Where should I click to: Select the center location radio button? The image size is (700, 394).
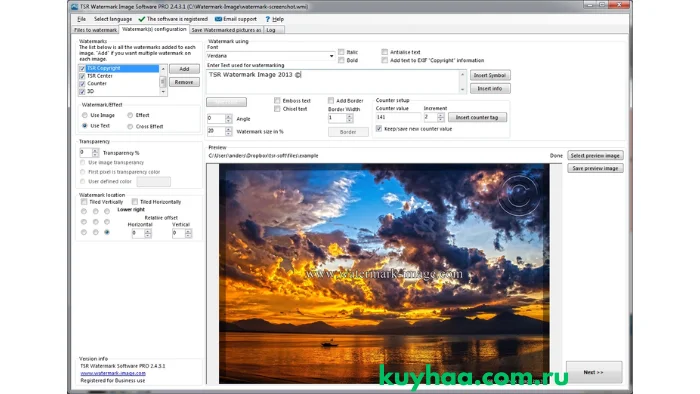click(x=96, y=222)
